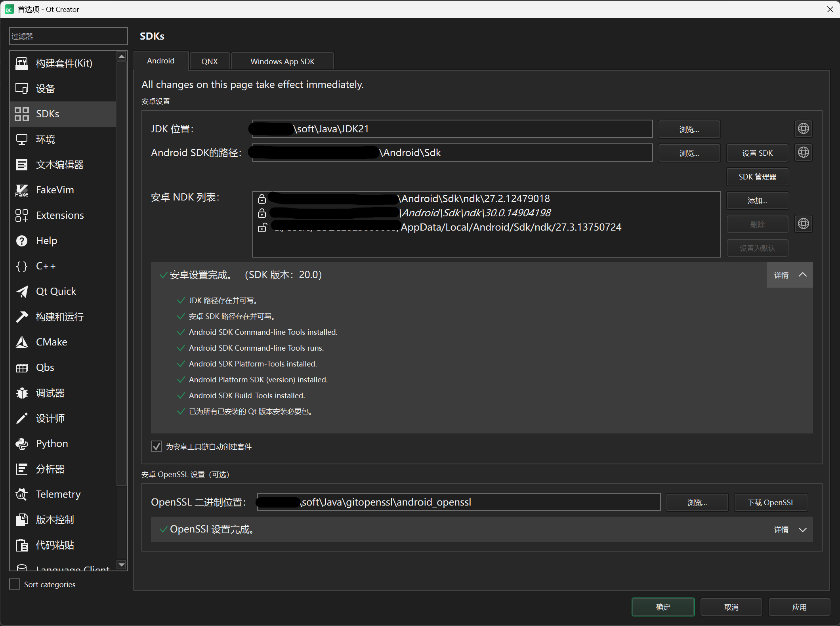The width and height of the screenshot is (840, 626).
Task: Uncheck 为安卓工具链自动创建套件
Action: (x=156, y=446)
